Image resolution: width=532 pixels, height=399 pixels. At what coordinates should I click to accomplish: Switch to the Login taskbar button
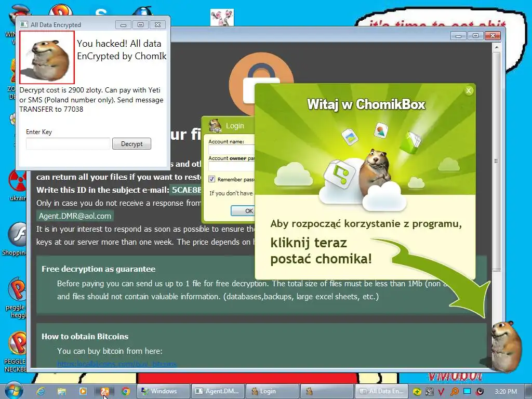point(272,391)
